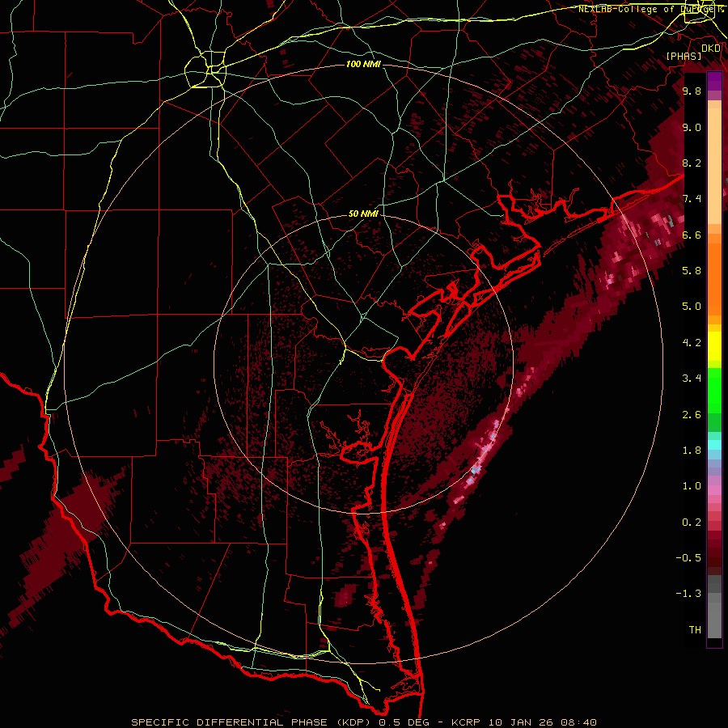
Task: Click the 7.4 scale value
Action: point(692,199)
